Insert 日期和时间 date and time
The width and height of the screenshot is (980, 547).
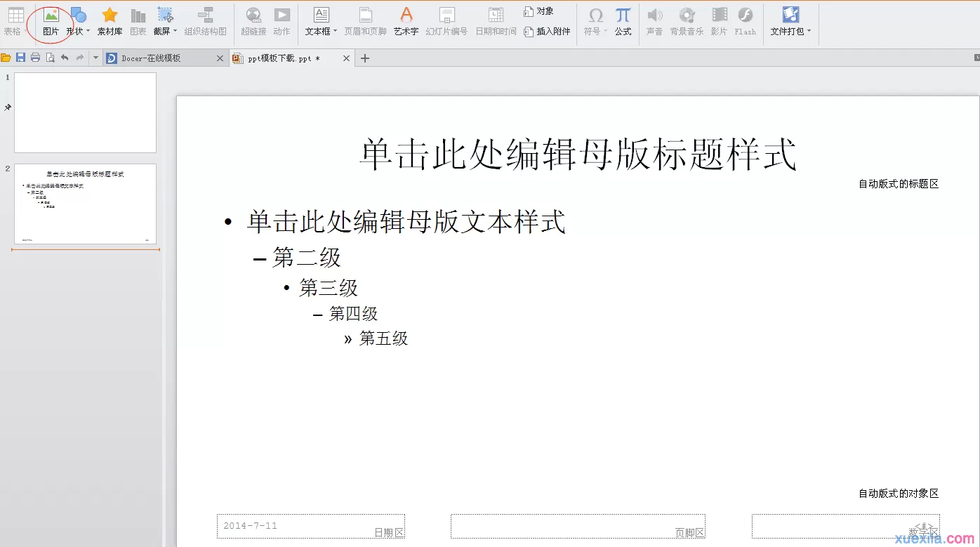(x=496, y=21)
